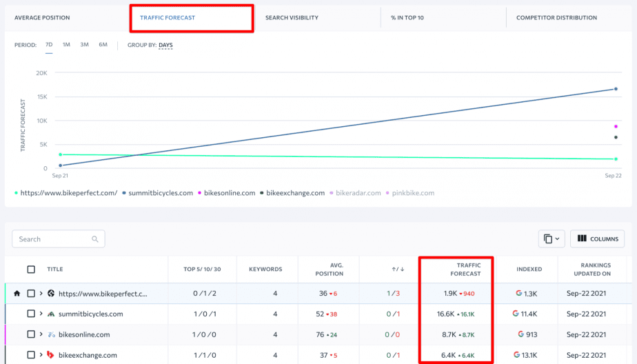Open the bikesonline.com title link
Screen dimensions: 637x364
pyautogui.click(x=84, y=335)
